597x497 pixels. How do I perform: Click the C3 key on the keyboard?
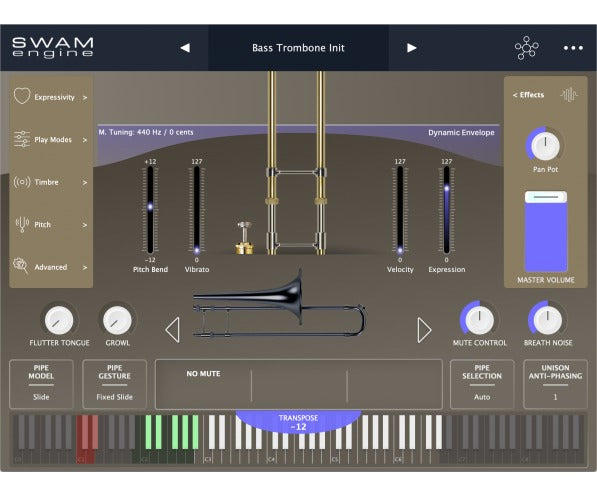(208, 457)
